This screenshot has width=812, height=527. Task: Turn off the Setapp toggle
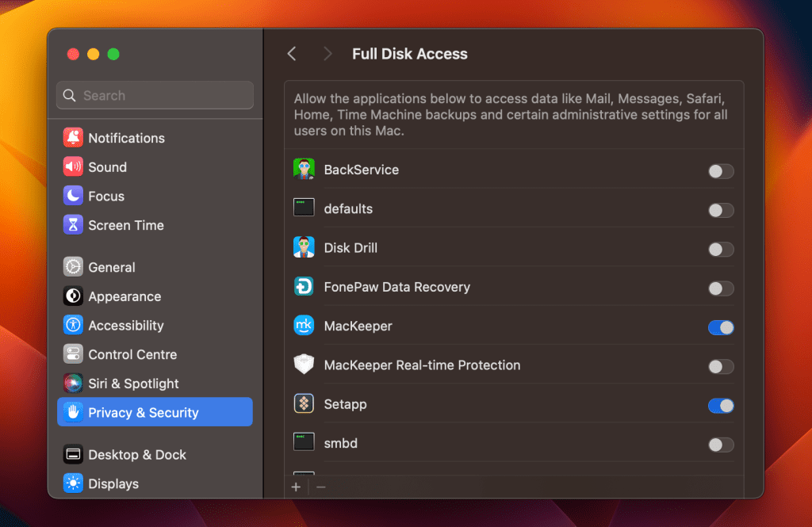tap(721, 406)
